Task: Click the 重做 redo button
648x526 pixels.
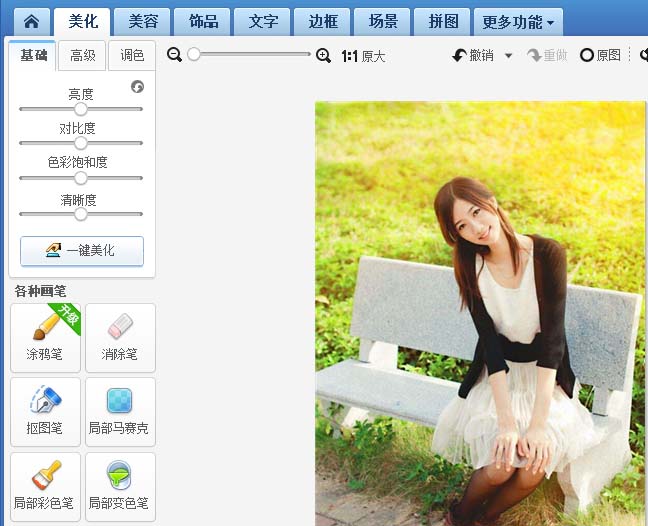Action: click(547, 55)
